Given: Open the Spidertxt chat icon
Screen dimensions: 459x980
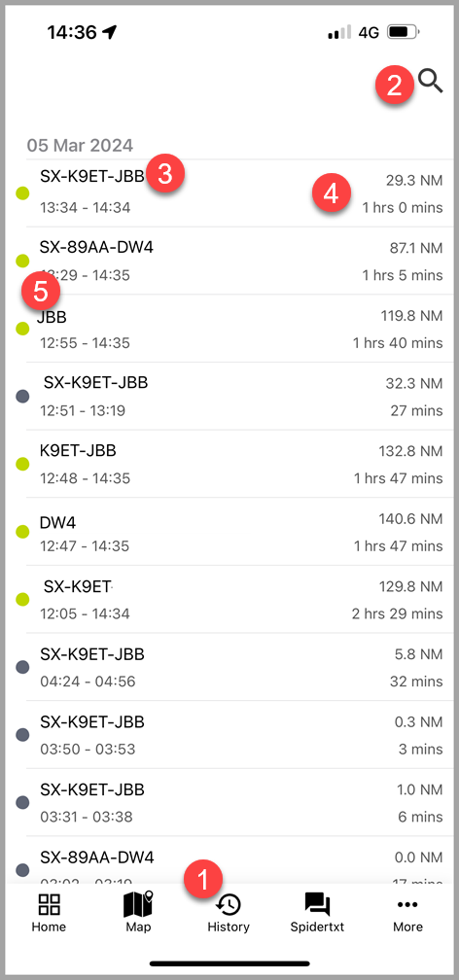Looking at the screenshot, I should tap(317, 904).
